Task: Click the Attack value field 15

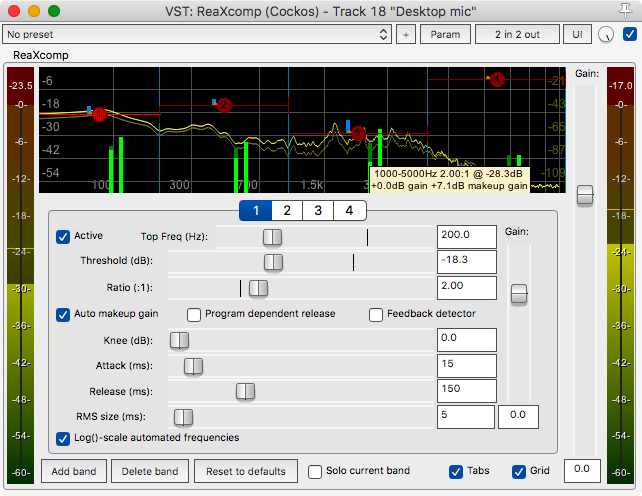Action: tap(467, 365)
